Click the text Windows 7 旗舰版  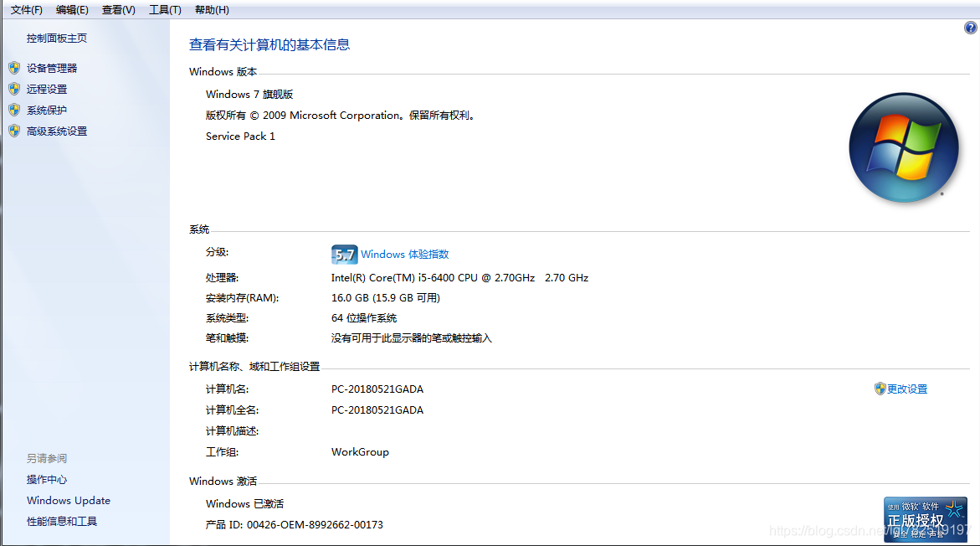(x=249, y=95)
